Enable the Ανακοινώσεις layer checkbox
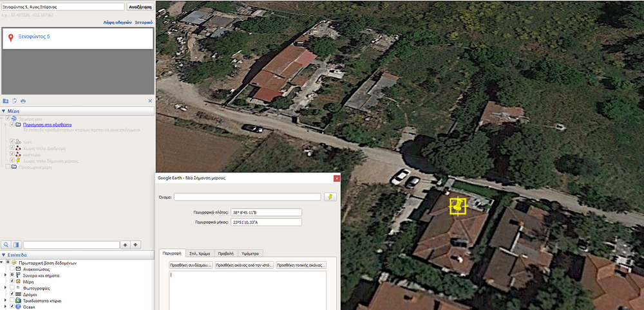The image size is (644, 310). tap(12, 269)
